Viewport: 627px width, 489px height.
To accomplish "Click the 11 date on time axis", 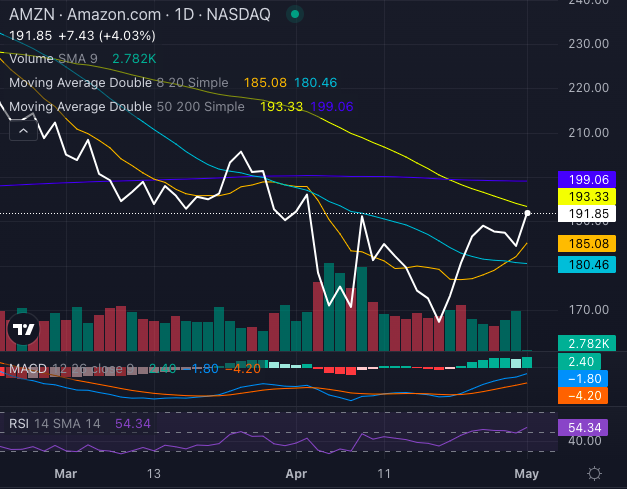I will (384, 474).
